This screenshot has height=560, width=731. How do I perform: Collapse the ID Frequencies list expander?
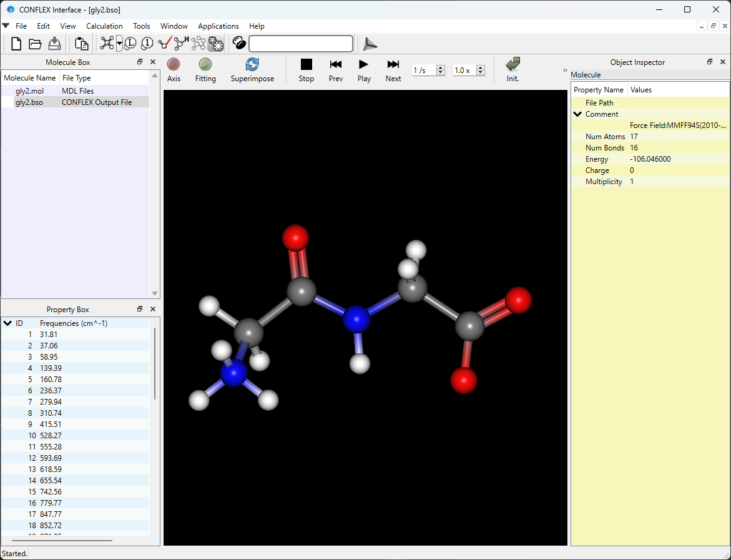click(8, 323)
